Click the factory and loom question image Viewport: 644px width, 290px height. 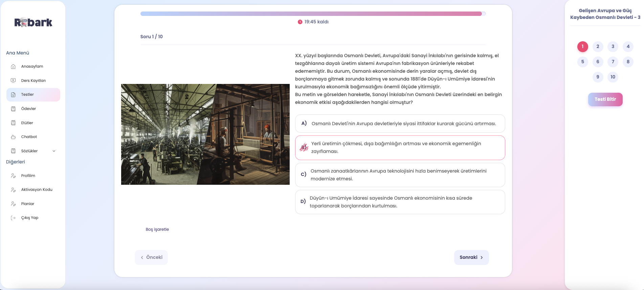click(x=205, y=134)
